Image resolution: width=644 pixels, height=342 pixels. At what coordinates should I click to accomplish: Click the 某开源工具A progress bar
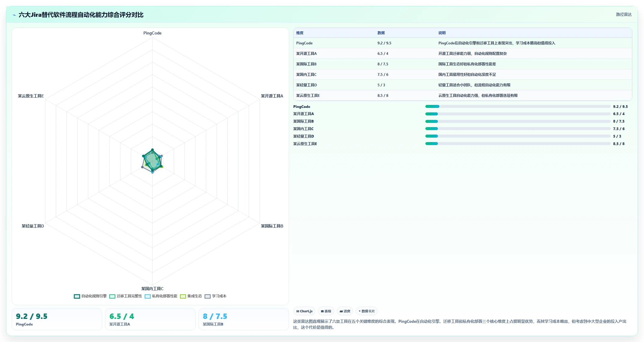click(518, 114)
